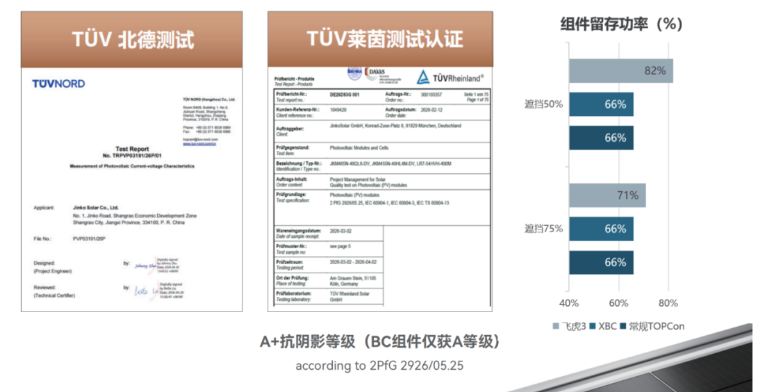Click the 'Page 1 of 75' text
The image size is (760, 392).
(477, 99)
